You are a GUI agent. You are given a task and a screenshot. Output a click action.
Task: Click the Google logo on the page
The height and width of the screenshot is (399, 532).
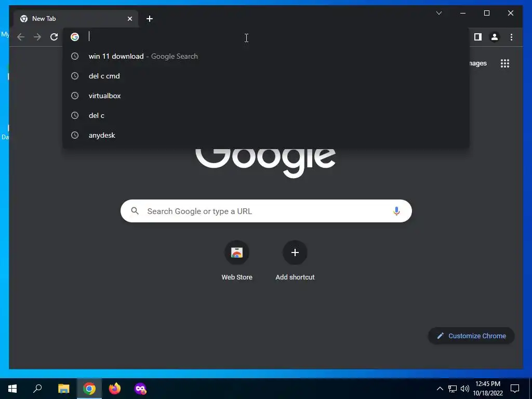point(265,163)
